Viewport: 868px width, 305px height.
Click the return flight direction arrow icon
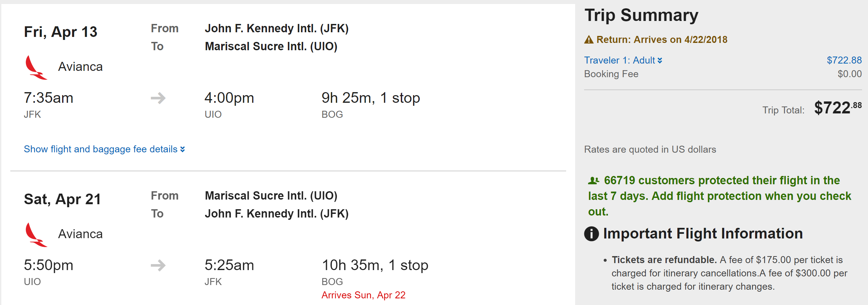(x=158, y=265)
